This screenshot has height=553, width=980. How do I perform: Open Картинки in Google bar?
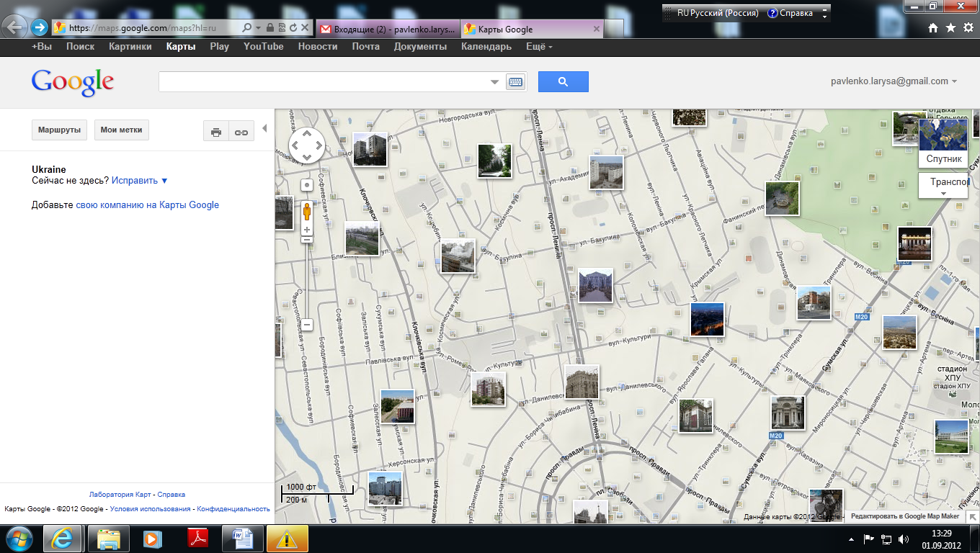pos(130,46)
